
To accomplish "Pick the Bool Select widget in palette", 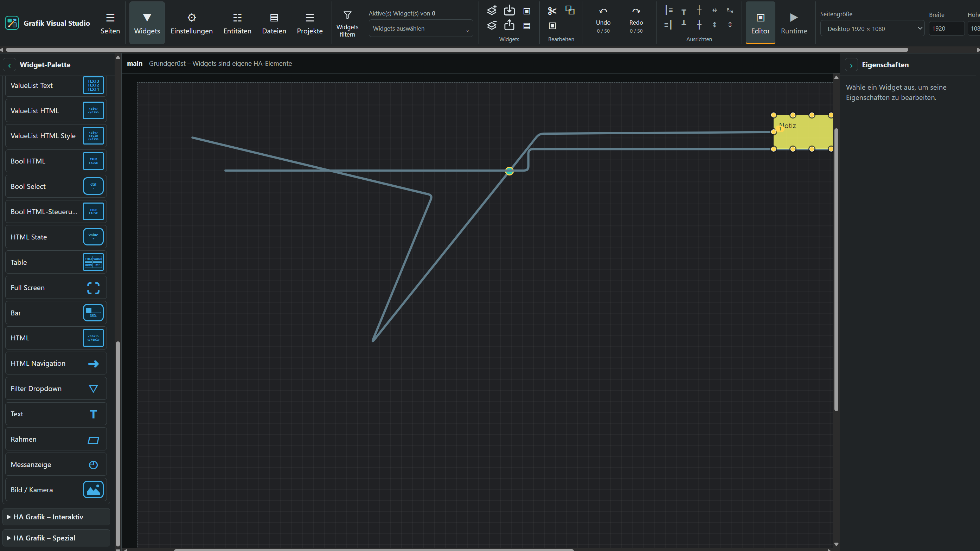I will [x=56, y=186].
